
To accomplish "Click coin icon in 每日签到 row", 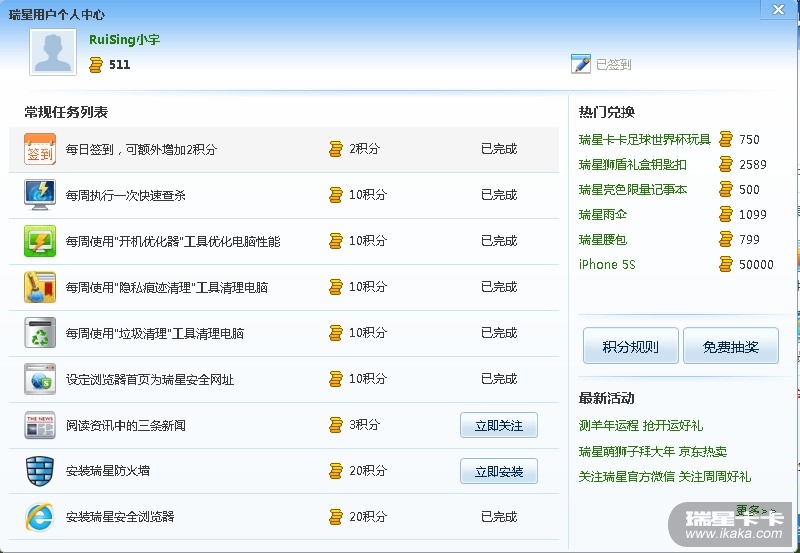I will pos(336,149).
